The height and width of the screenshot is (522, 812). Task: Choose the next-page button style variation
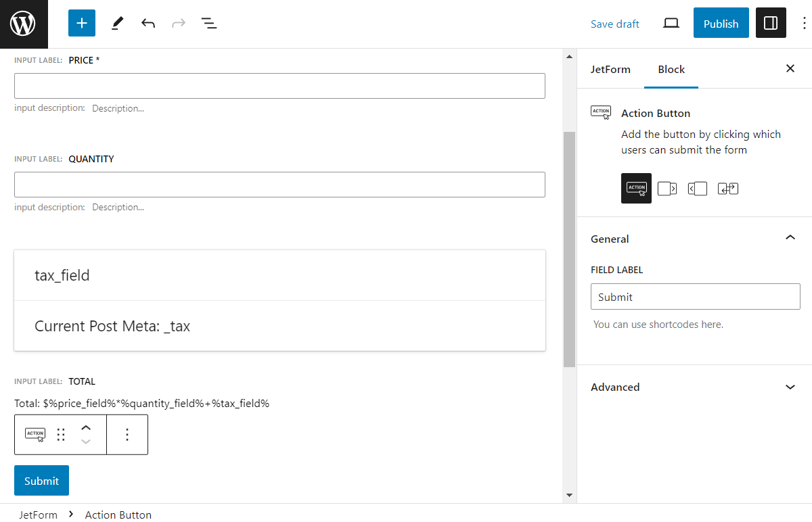(x=667, y=188)
